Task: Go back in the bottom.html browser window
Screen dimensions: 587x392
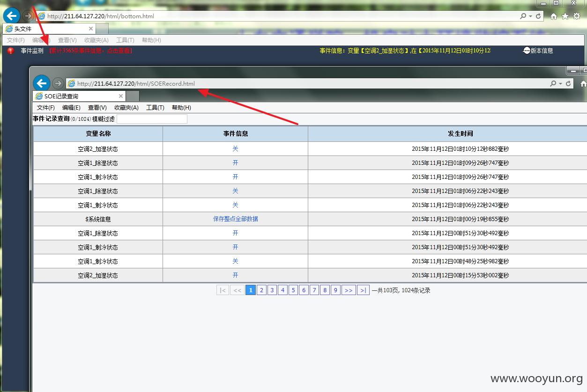Action: 11,15
